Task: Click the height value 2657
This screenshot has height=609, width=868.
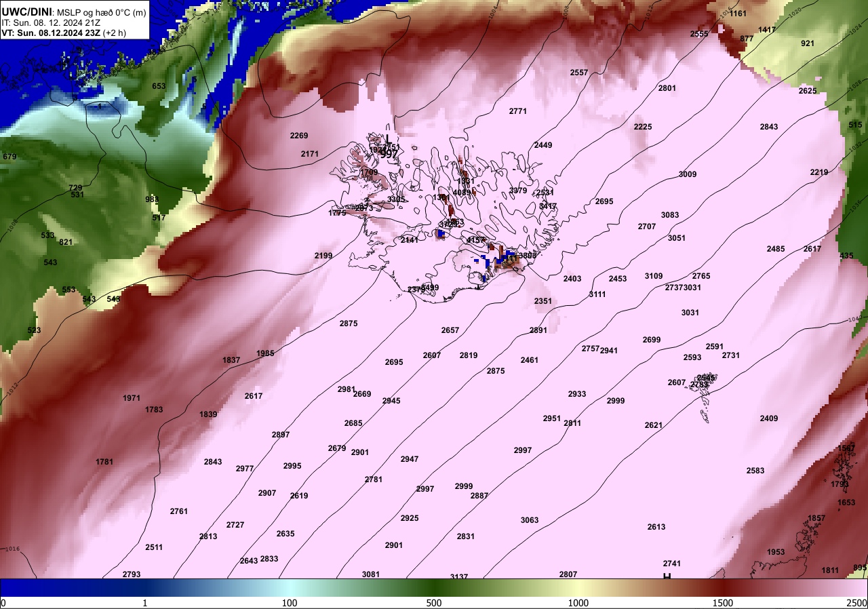Action: pyautogui.click(x=450, y=330)
